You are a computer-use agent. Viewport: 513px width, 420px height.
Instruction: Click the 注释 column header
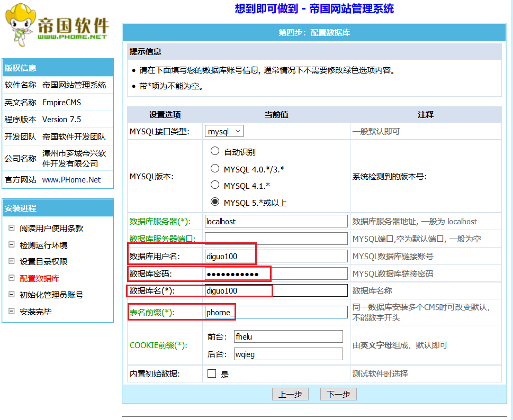tap(426, 114)
